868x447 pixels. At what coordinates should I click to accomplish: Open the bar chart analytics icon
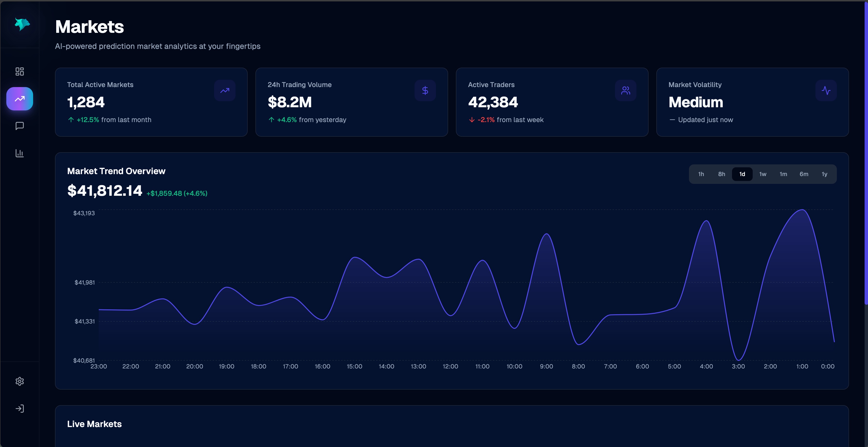coord(19,153)
